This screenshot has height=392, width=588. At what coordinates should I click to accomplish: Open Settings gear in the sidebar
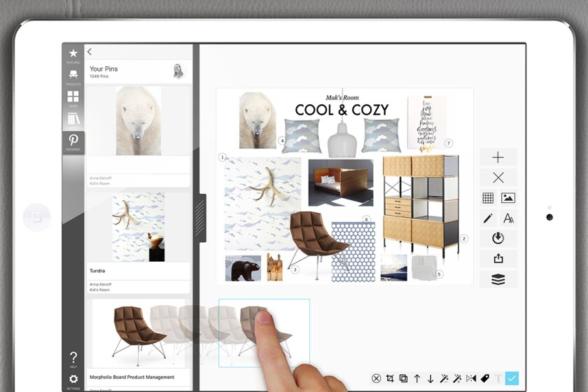coord(73,380)
